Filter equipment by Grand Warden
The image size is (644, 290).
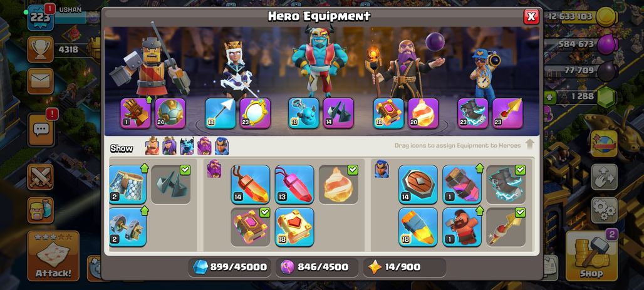click(204, 146)
